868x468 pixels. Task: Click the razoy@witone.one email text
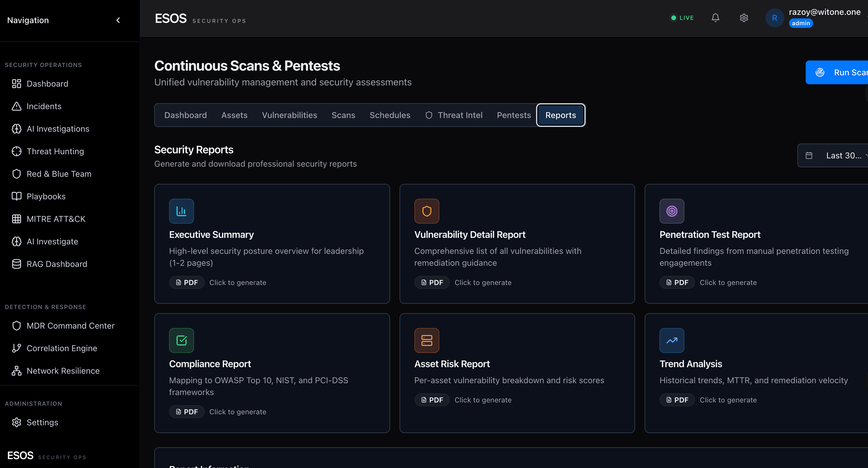(x=824, y=12)
